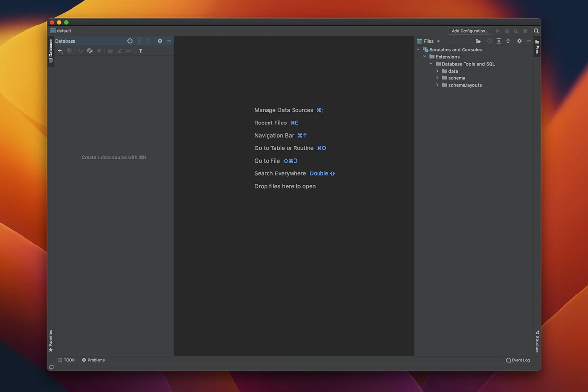Open the Files panel settings gear
588x392 pixels.
pos(519,41)
